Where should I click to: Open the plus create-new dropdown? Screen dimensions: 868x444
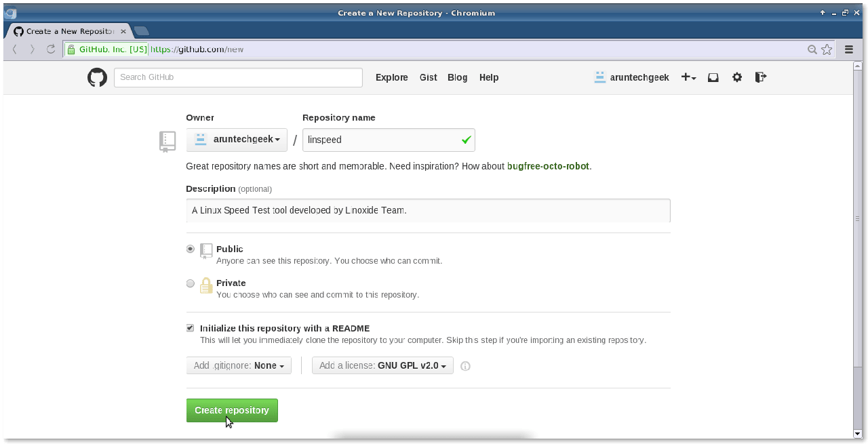688,77
